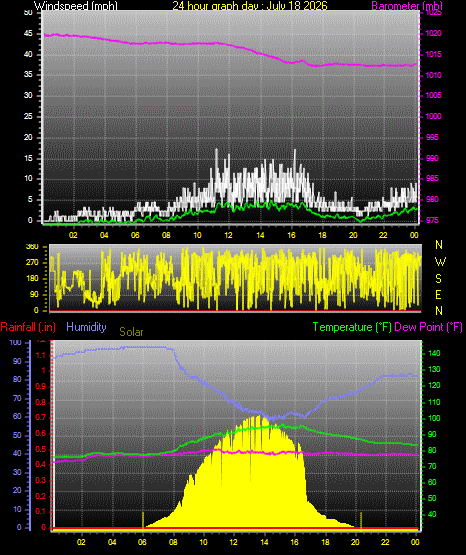The height and width of the screenshot is (555, 466).
Task: Select the 140 temperature axis value
Action: 434,353
